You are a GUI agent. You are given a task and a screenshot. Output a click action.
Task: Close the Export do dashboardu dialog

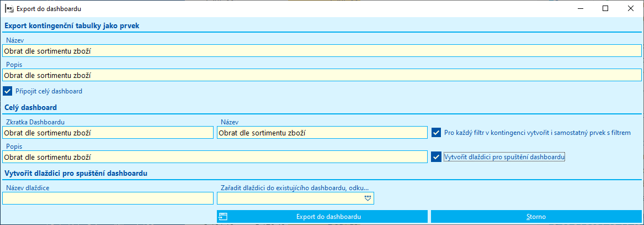tap(631, 8)
